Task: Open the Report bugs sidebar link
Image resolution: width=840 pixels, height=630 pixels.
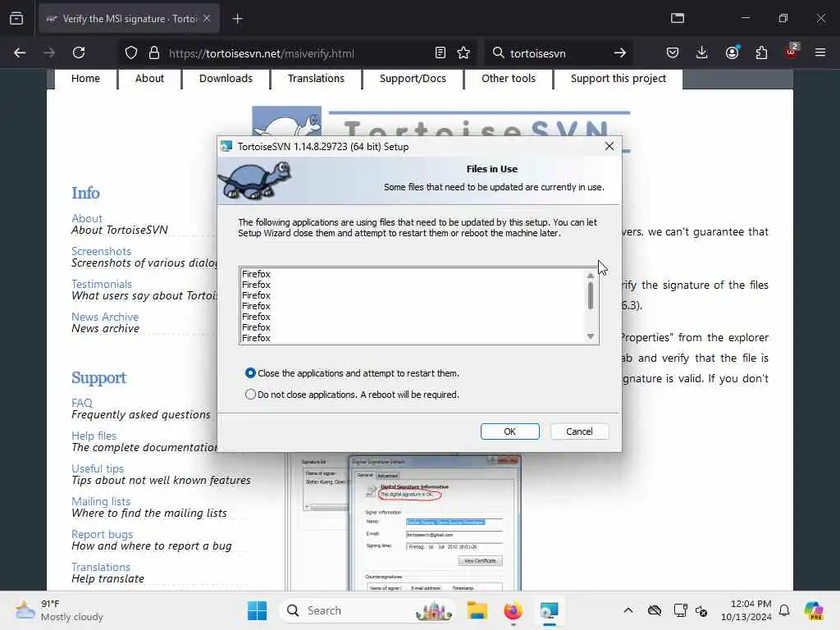Action: coord(103,534)
